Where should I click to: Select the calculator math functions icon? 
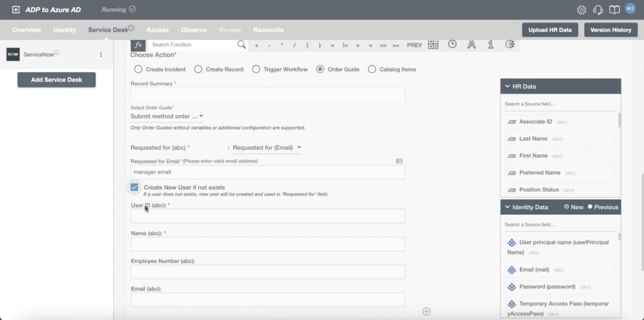coord(433,44)
